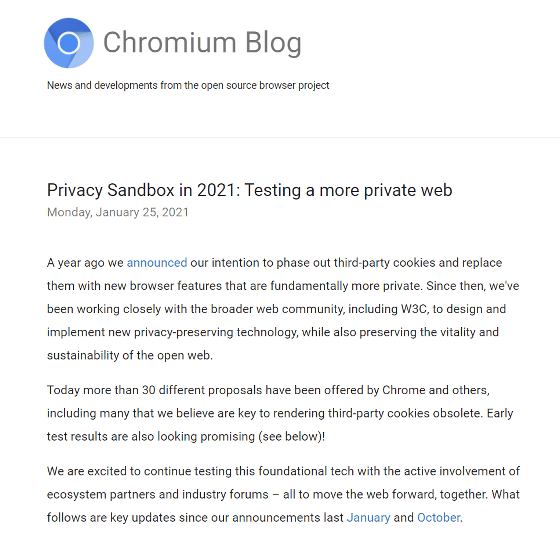Click the phrase ecosystem partners and industry forums
Viewport: 560px width, 541px height.
158,495
